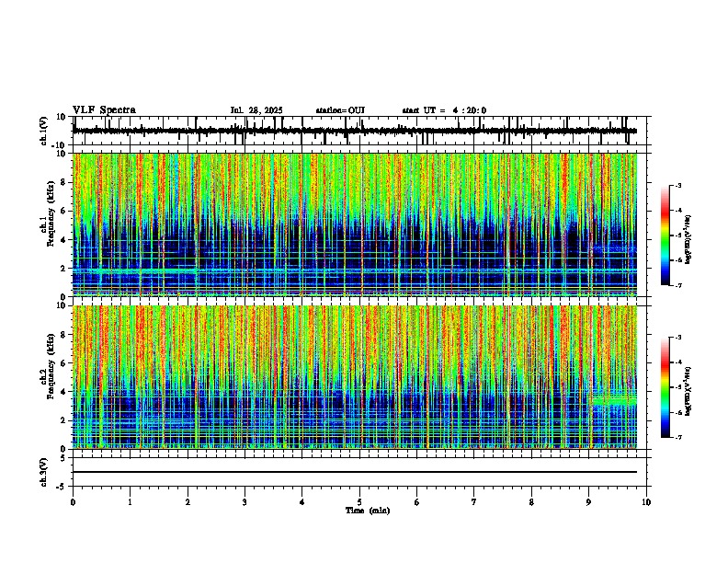This screenshot has height=563, width=728.
Task: Click time axis tick label "6"
Action: click(x=416, y=502)
